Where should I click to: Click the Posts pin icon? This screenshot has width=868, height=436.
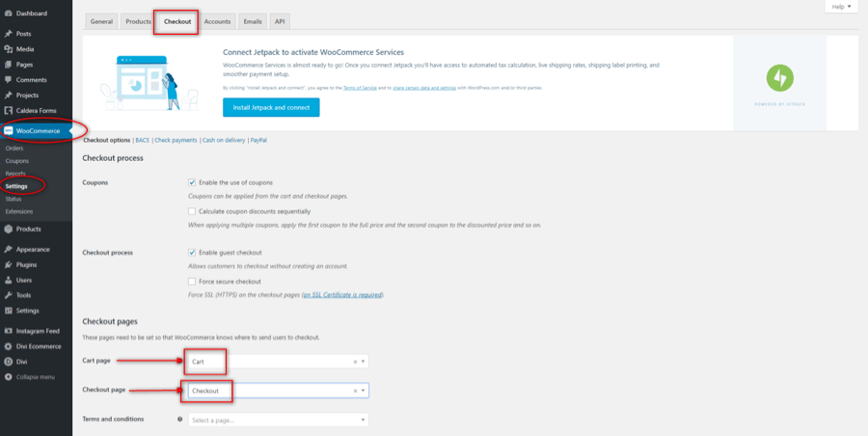8,34
